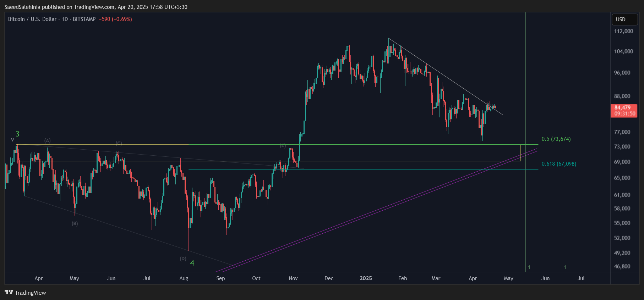Click the (B) wave label
This screenshot has width=644, height=300.
point(75,223)
